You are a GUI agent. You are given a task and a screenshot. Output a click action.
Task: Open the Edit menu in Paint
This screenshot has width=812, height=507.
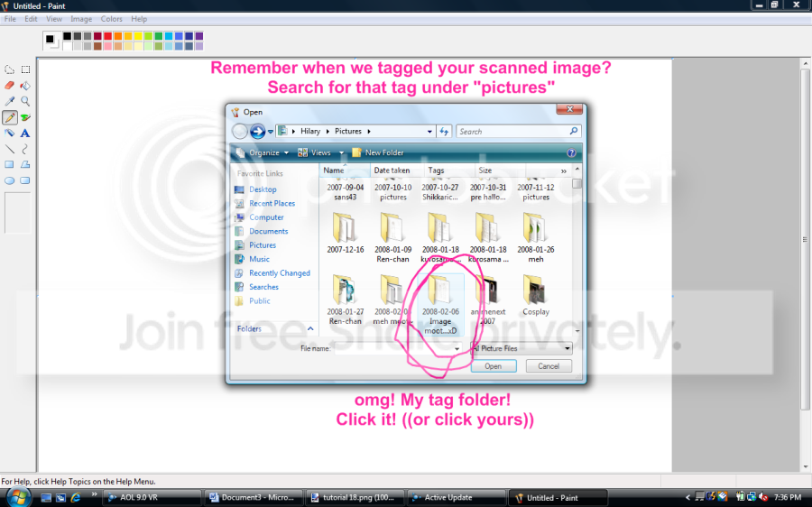tap(31, 19)
